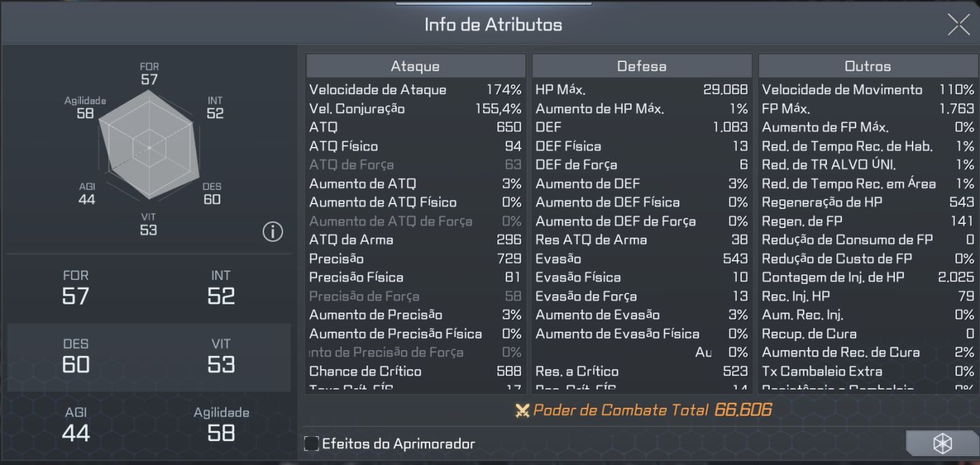Click the HP Máx. attribute row
This screenshot has height=465, width=980.
(642, 90)
